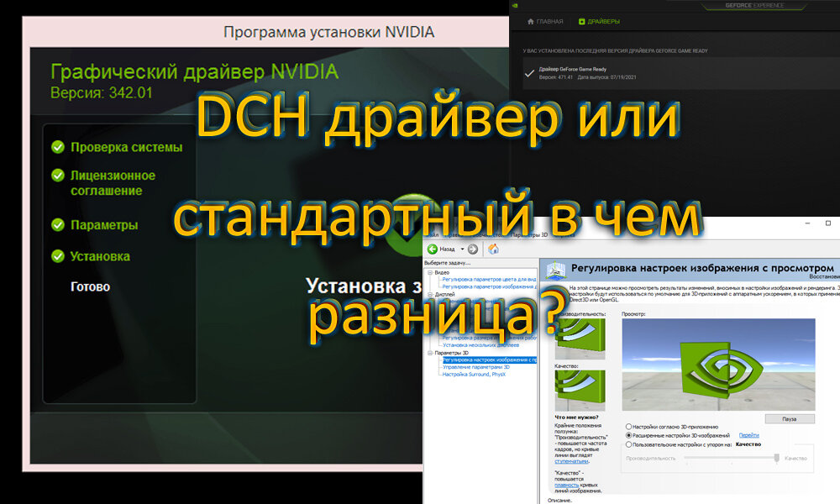Image resolution: width=840 pixels, height=504 pixels.
Task: Click green check icon next to Лицензионное соглашение
Action: point(58,176)
